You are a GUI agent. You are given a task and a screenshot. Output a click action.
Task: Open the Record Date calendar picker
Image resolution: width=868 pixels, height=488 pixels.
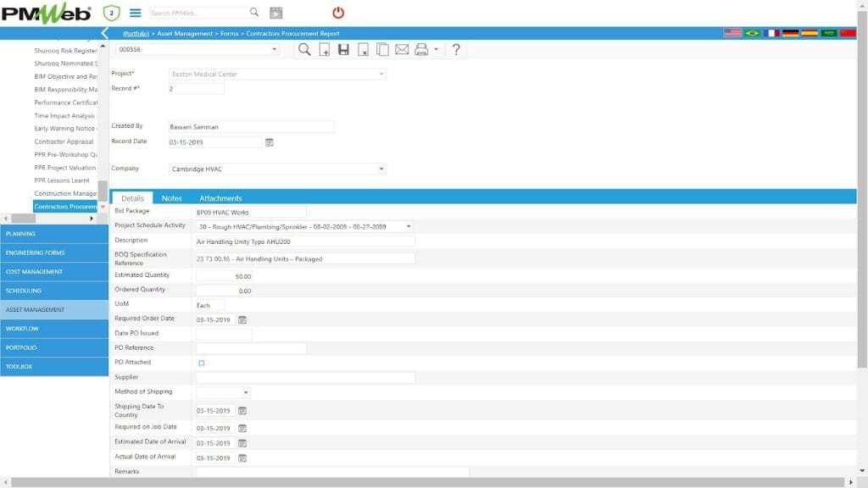(269, 142)
